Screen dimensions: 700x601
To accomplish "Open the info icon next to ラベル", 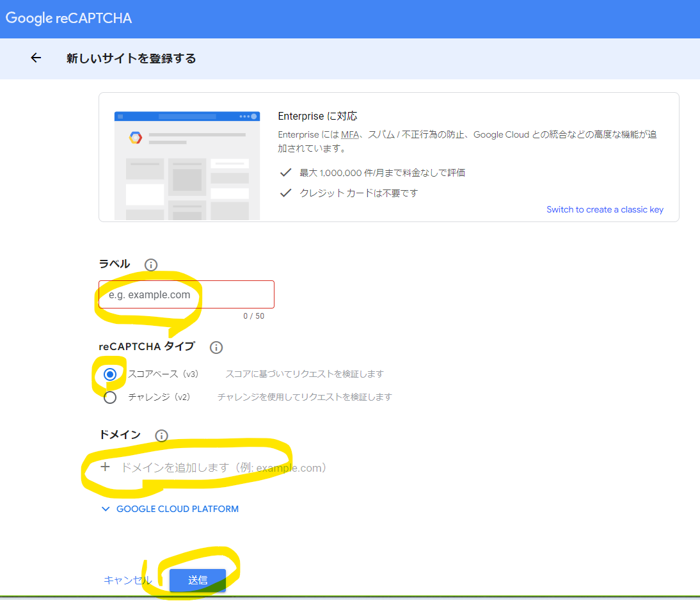I will (151, 265).
